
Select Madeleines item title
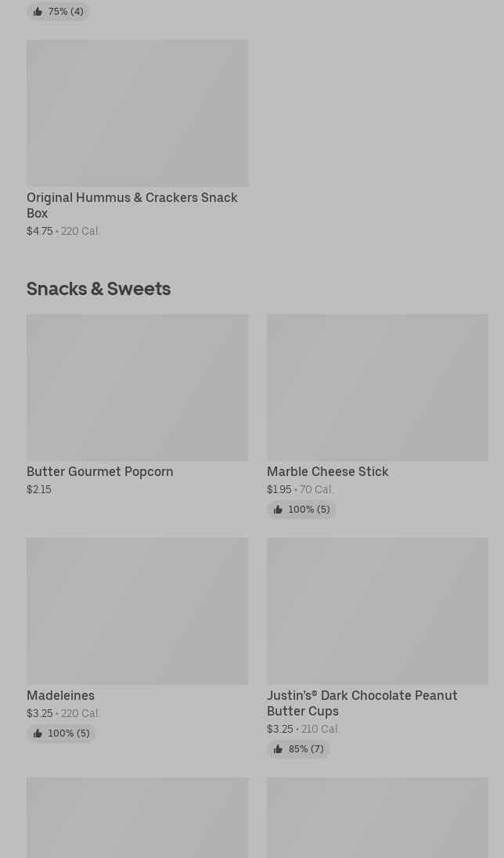[x=60, y=695]
